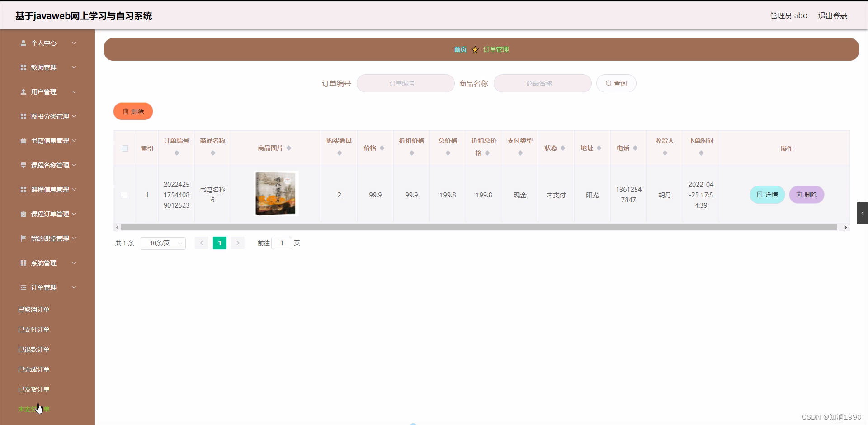This screenshot has height=425, width=868.
Task: Click the row 删除 trash icon in 操作 column
Action: click(x=799, y=195)
